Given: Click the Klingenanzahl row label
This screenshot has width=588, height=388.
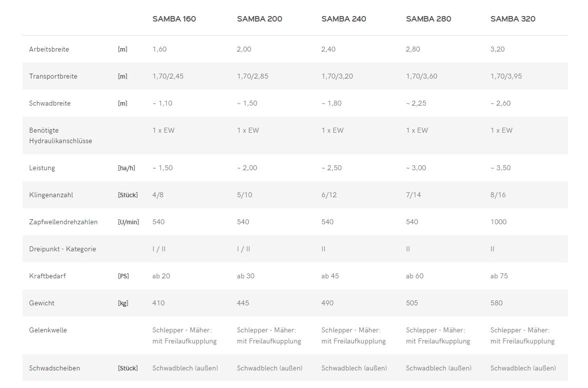Looking at the screenshot, I should pos(51,195).
